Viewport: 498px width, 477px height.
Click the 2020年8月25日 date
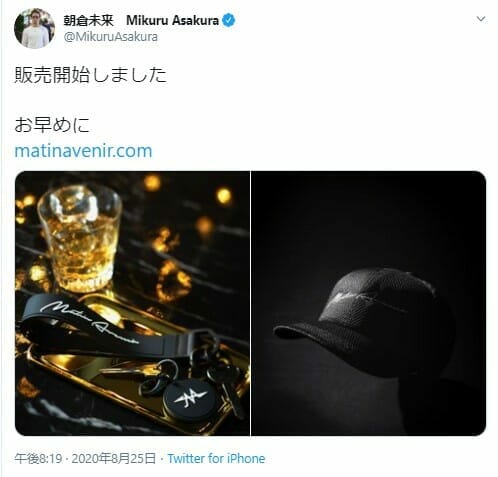click(x=114, y=458)
